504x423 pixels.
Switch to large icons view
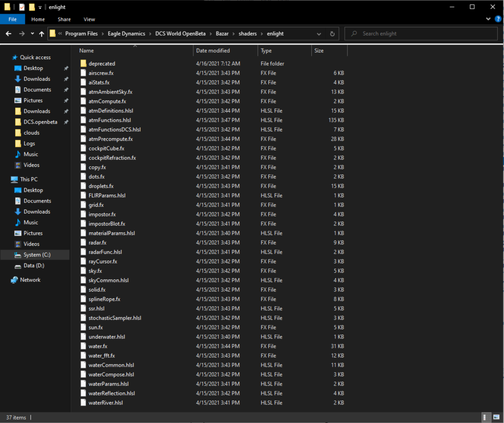496,417
